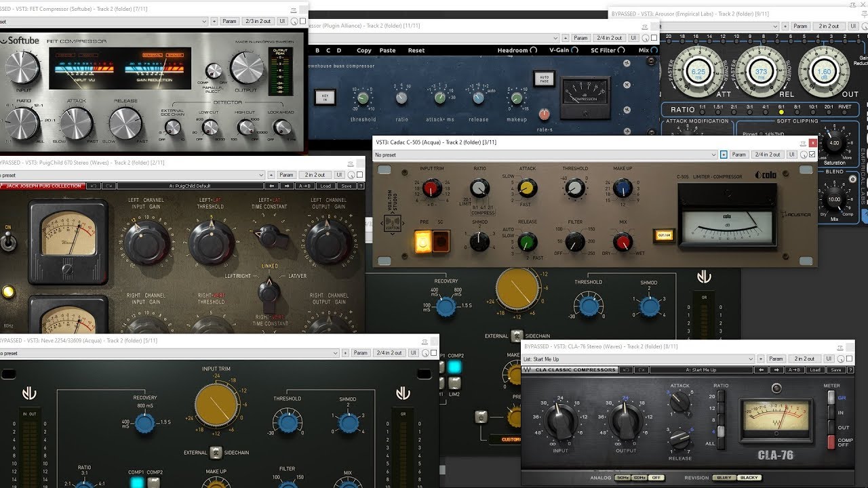Click Reset in Plugin Alliance toolbar
The image size is (868, 488).
coord(416,50)
